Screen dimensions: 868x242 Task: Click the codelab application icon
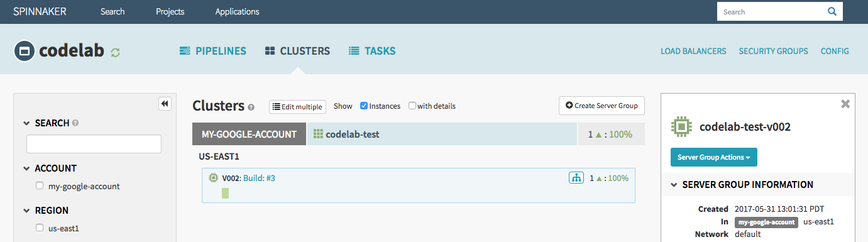(24, 52)
